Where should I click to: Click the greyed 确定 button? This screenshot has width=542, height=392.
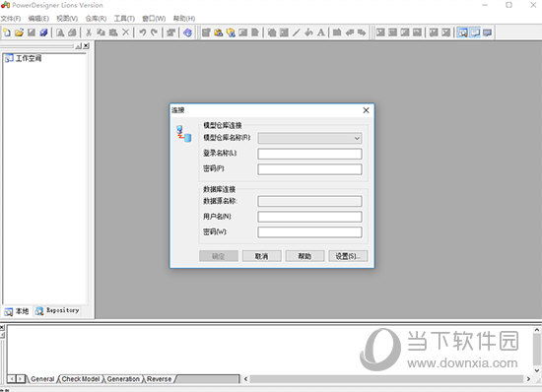(219, 256)
